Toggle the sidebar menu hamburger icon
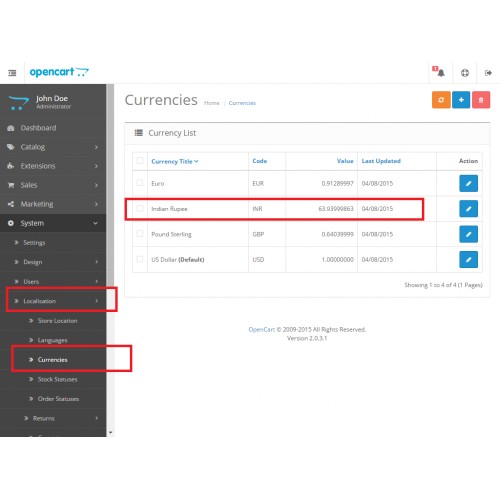Screen dimensions: 500x500 point(12,73)
